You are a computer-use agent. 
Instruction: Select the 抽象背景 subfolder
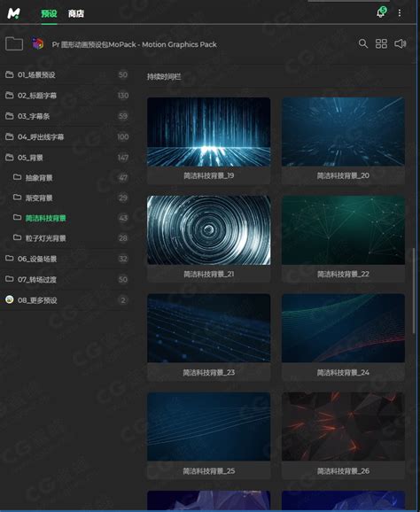coord(67,178)
